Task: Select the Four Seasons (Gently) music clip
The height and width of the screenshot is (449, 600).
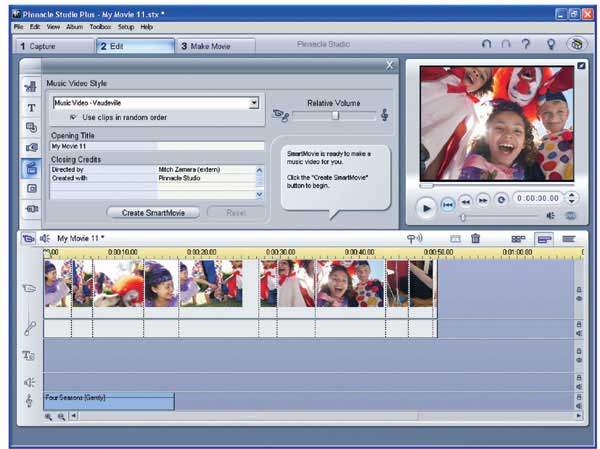Action: point(109,401)
